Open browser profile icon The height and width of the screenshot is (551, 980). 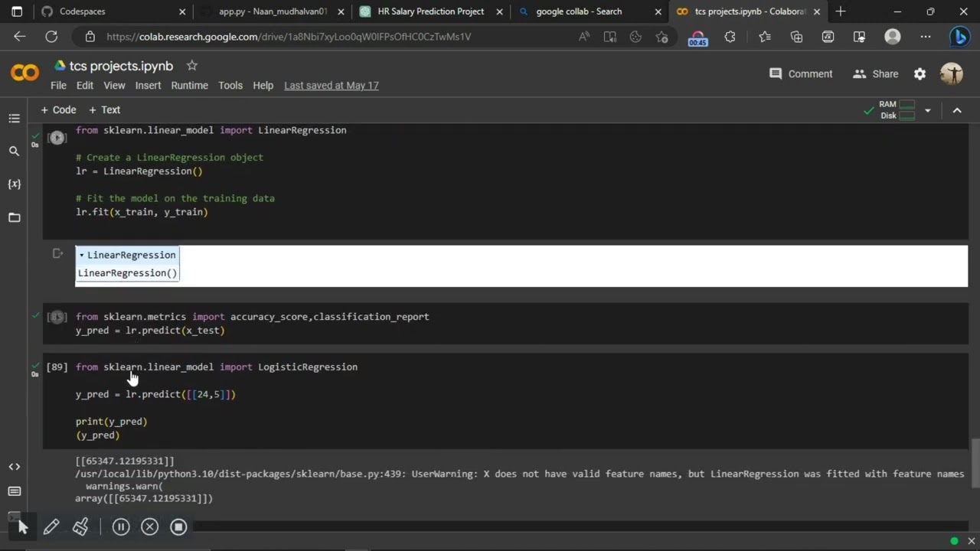pyautogui.click(x=892, y=37)
